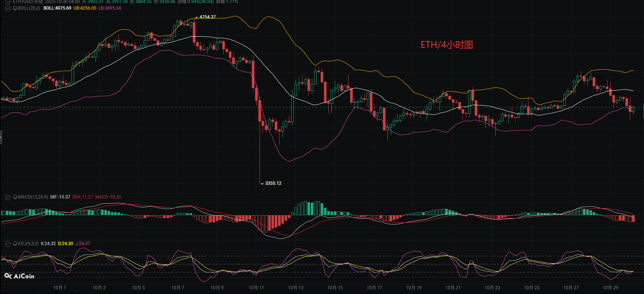Click the arrow beside the 3355.12 low label
644x294 pixels.
tap(262, 184)
